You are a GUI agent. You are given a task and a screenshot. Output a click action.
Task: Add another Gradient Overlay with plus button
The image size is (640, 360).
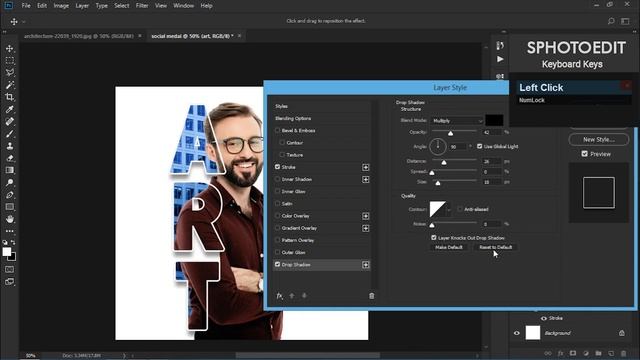tap(365, 228)
